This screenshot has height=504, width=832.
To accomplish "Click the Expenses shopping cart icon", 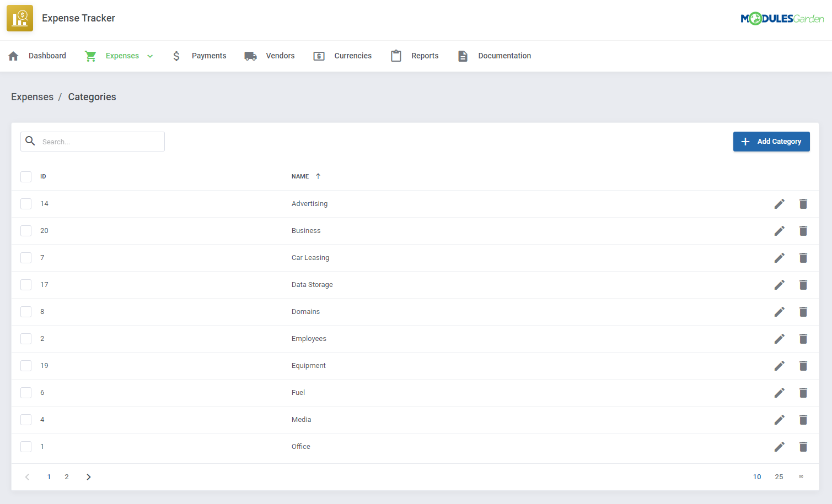I will (90, 56).
